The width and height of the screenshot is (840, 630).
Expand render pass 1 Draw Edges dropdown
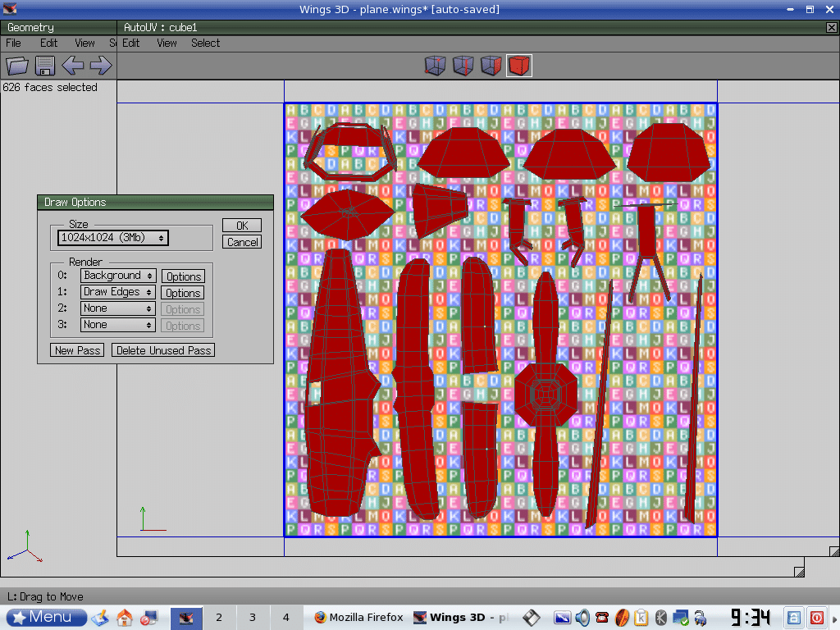(x=118, y=292)
